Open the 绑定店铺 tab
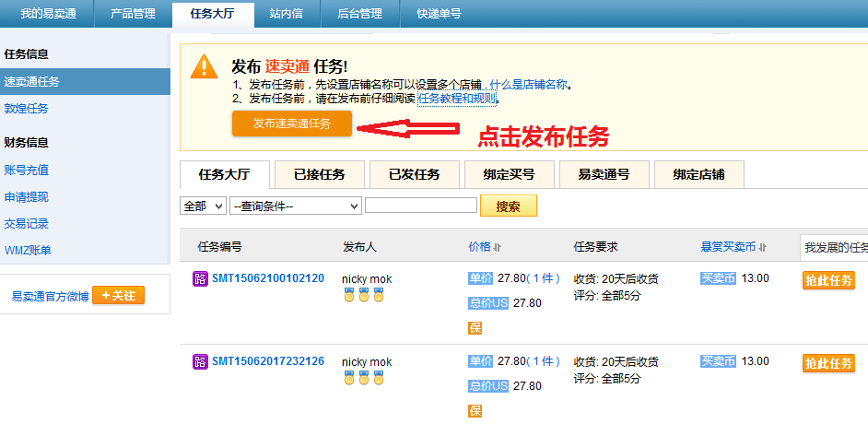 tap(698, 174)
